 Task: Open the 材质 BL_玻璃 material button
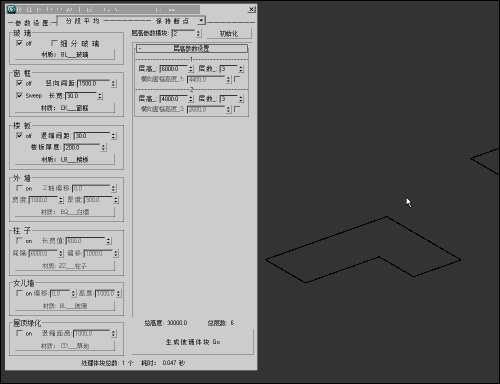[x=65, y=55]
